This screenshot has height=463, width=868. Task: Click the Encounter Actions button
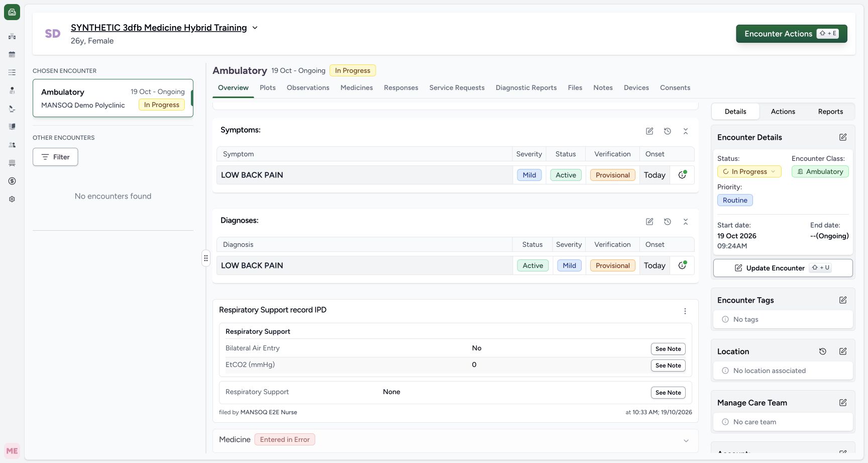(792, 34)
